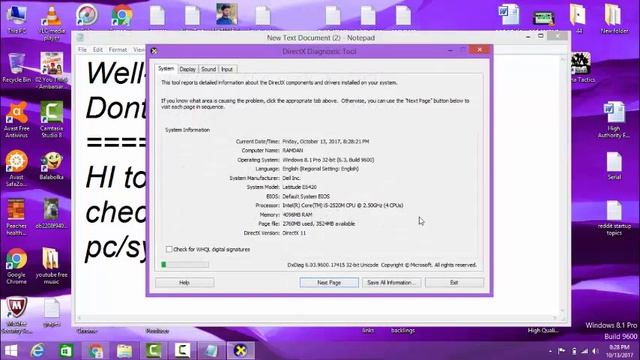Open File Explorer from taskbar
The height and width of the screenshot is (360, 640).
point(124,351)
